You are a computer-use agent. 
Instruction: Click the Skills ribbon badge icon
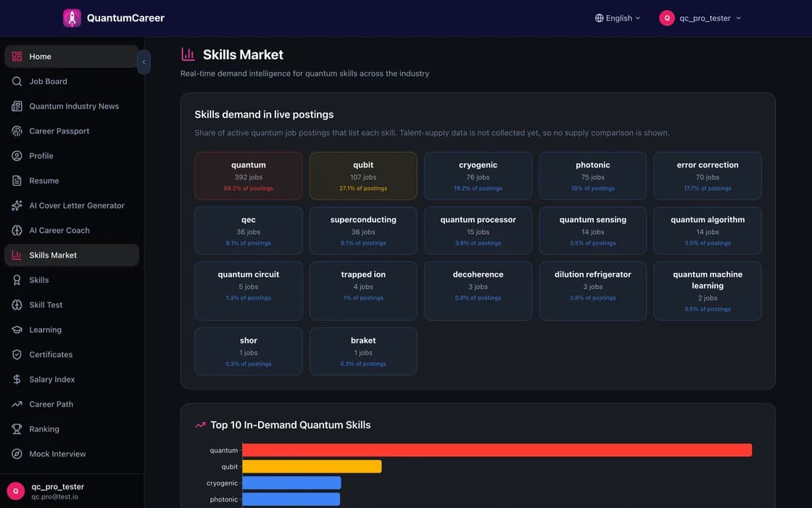click(17, 280)
